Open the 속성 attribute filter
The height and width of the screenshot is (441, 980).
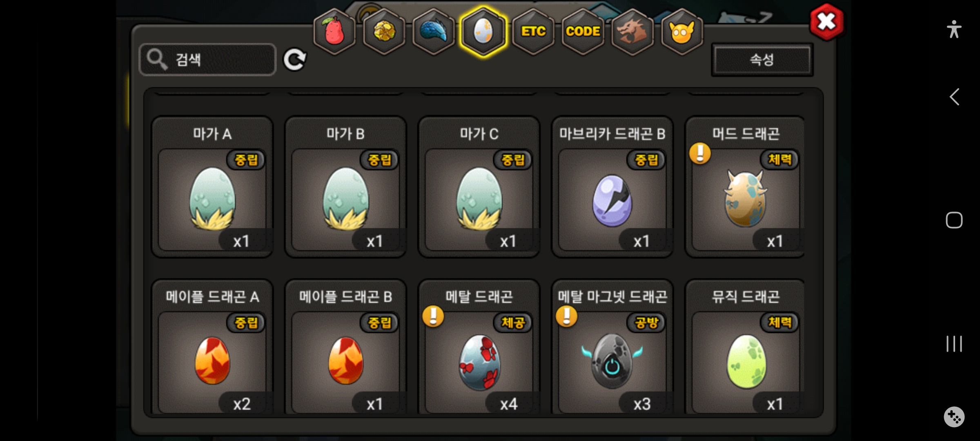[762, 60]
